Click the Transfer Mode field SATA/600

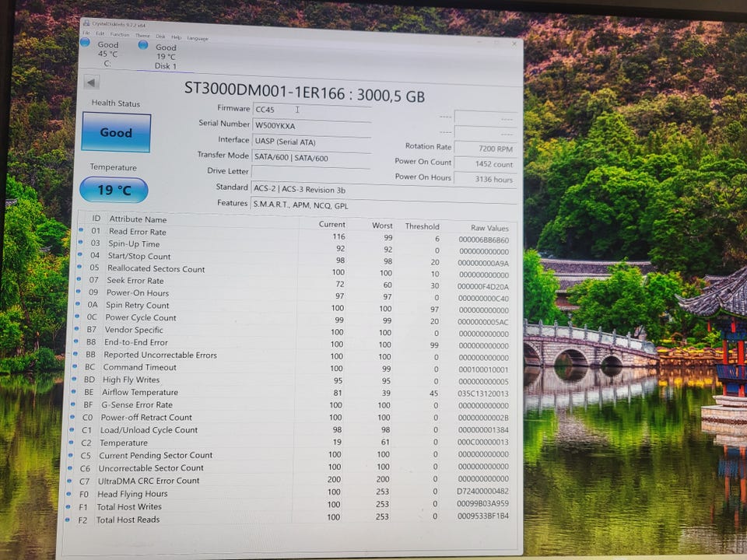click(x=311, y=158)
